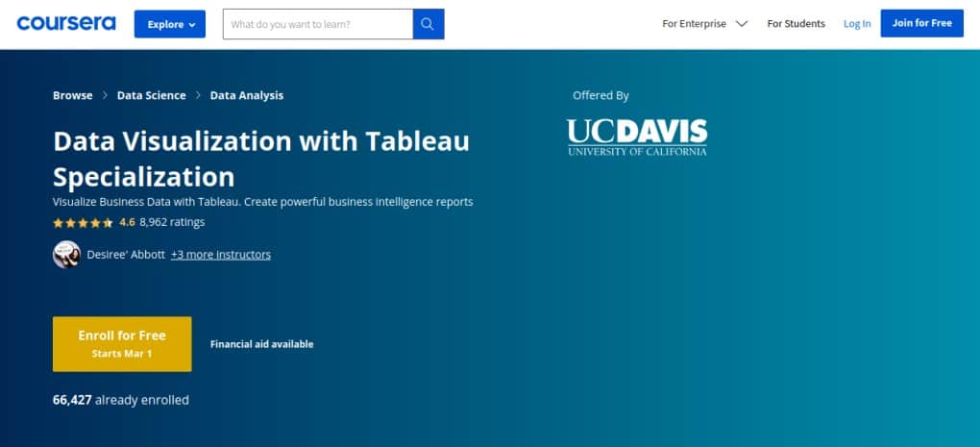980x447 pixels.
Task: Click the Join for Free button
Action: click(x=922, y=24)
